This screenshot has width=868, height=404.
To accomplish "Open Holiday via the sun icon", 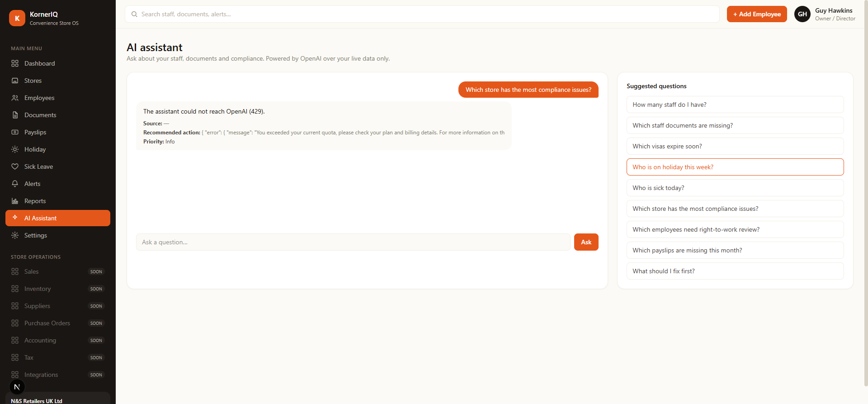I will coord(15,149).
